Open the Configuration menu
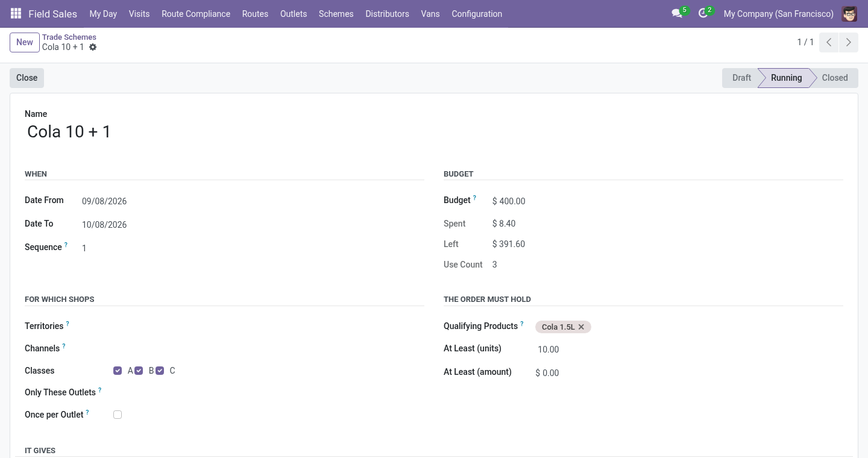This screenshot has height=458, width=868. (477, 13)
